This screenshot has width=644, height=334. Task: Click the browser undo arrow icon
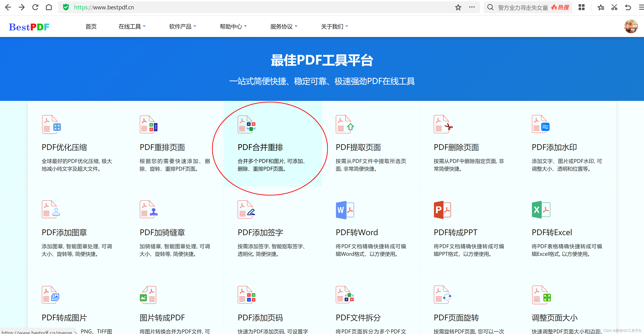pyautogui.click(x=628, y=7)
